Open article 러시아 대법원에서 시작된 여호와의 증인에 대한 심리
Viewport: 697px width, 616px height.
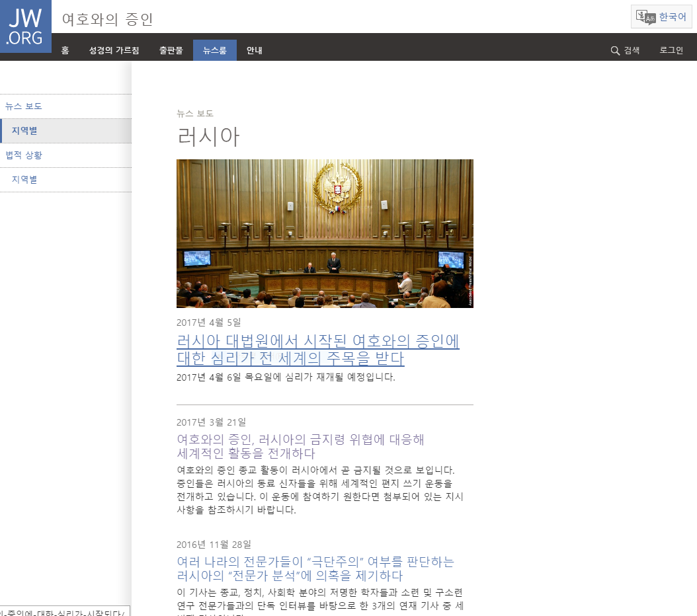pyautogui.click(x=318, y=350)
